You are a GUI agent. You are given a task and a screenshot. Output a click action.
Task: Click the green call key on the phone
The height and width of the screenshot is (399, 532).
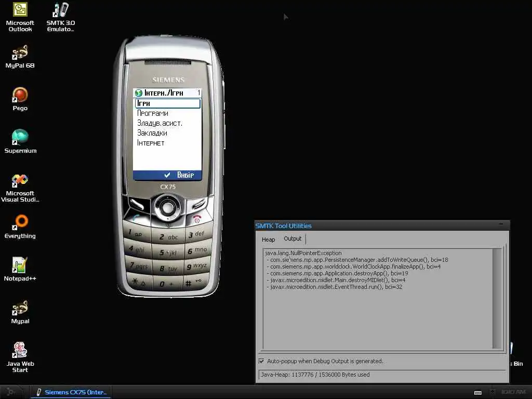point(137,218)
